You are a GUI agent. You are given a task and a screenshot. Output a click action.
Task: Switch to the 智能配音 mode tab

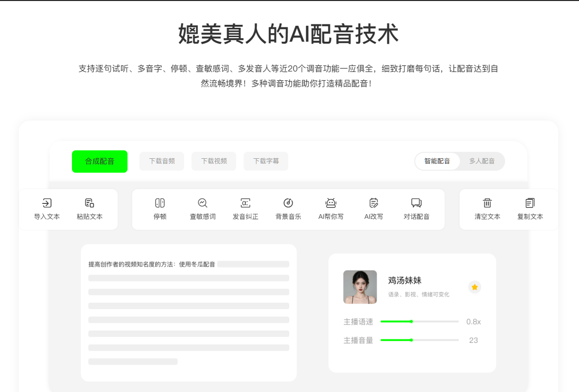pos(437,161)
